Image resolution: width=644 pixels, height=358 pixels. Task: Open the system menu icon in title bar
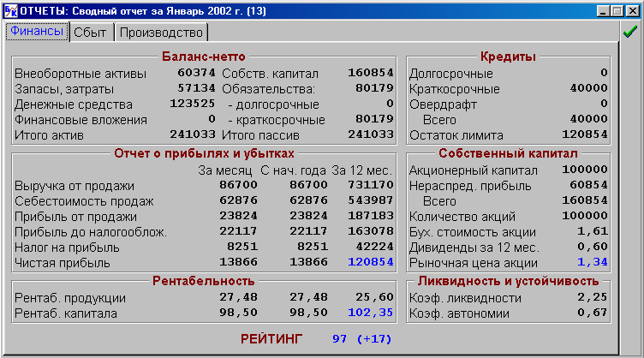pos(9,11)
